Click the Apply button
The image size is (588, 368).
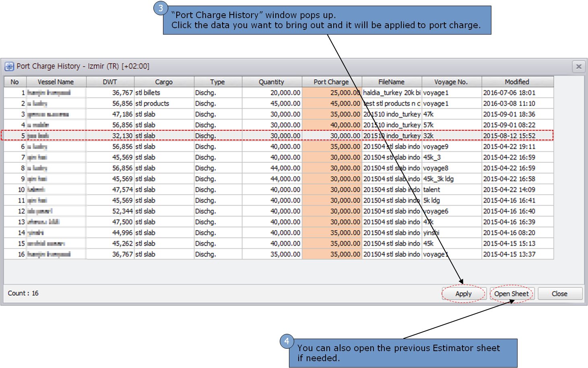click(463, 293)
